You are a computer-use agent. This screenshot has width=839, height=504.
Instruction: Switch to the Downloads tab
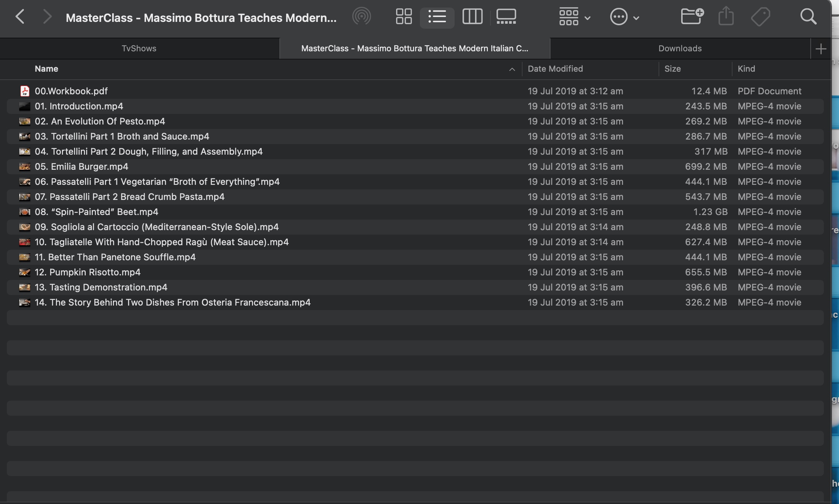680,48
